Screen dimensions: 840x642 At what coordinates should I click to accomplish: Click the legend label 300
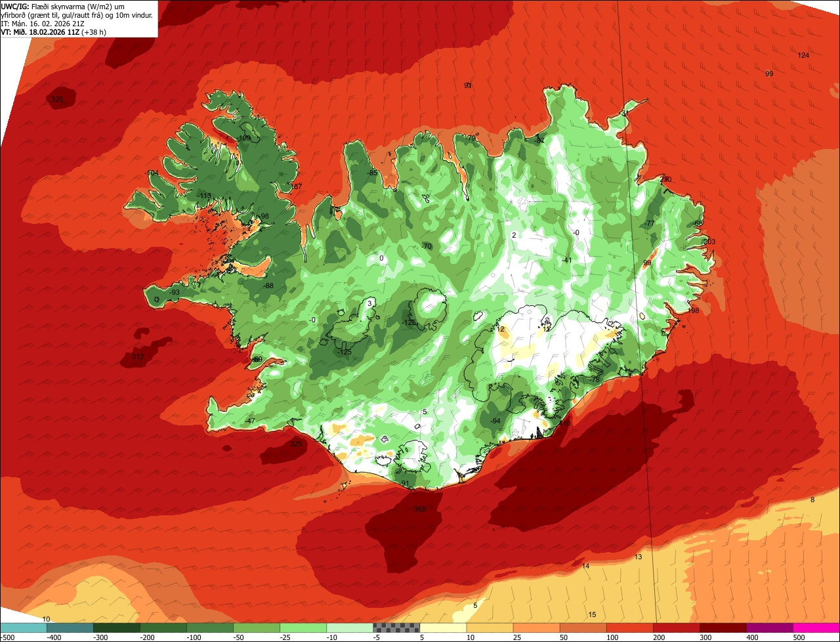click(706, 637)
